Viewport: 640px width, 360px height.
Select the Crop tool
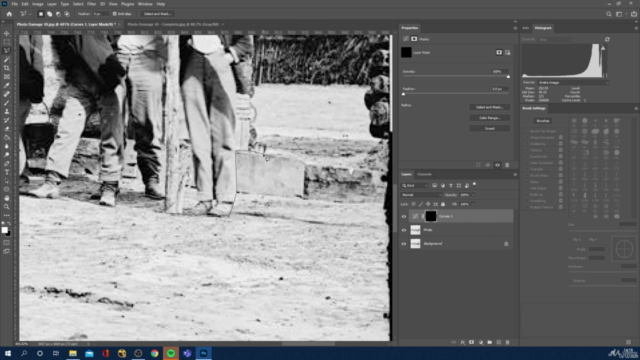click(7, 68)
